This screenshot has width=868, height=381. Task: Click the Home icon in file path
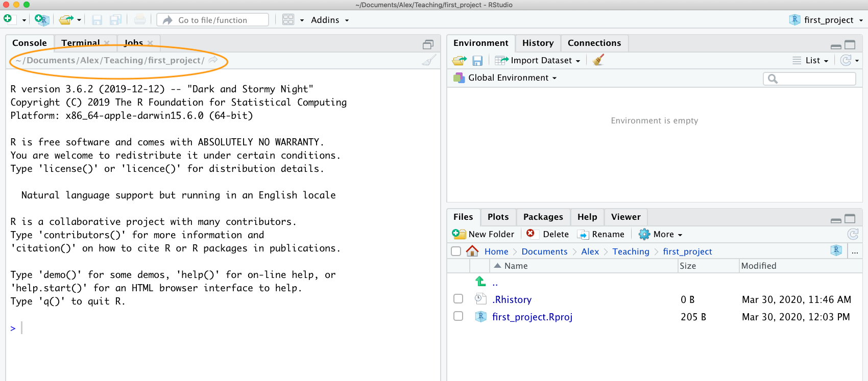click(472, 251)
